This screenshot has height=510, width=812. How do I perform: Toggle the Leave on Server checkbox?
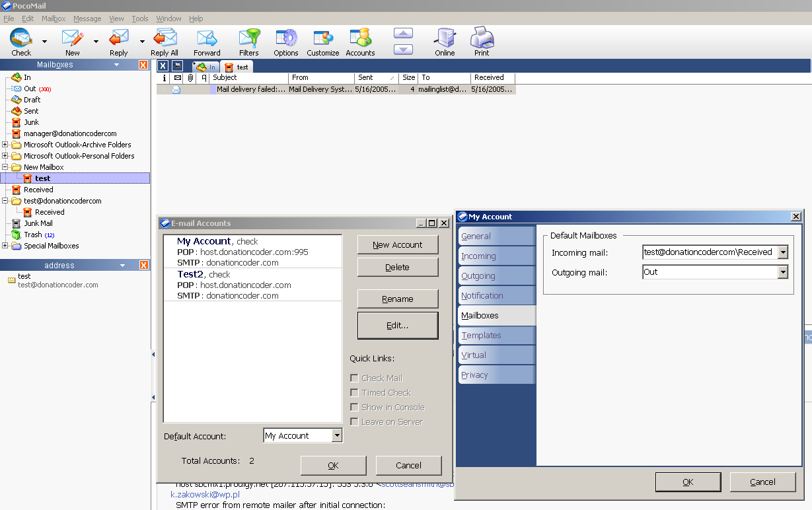pyautogui.click(x=355, y=421)
